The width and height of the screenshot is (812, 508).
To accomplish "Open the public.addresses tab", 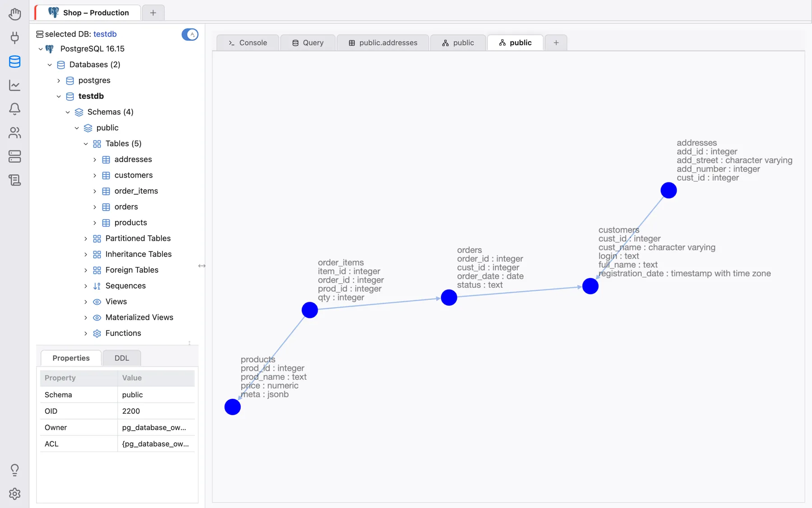I will [383, 43].
